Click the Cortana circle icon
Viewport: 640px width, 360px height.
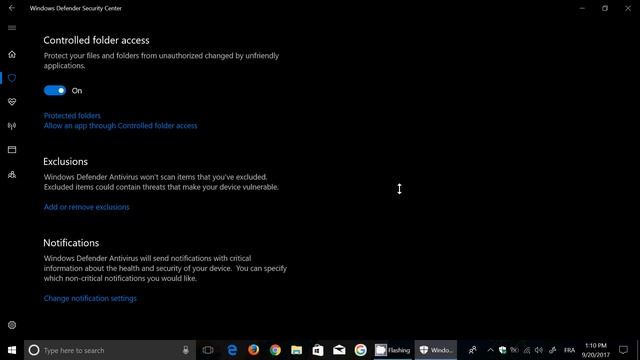34,350
